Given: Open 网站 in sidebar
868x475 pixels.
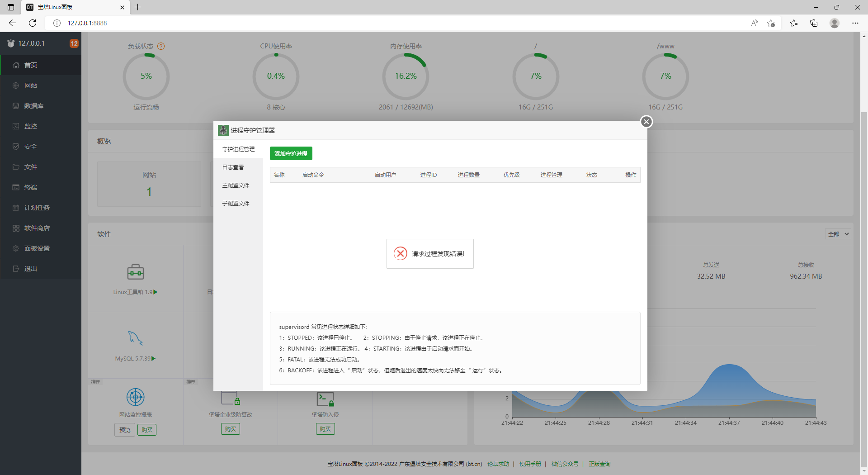Looking at the screenshot, I should pyautogui.click(x=41, y=85).
